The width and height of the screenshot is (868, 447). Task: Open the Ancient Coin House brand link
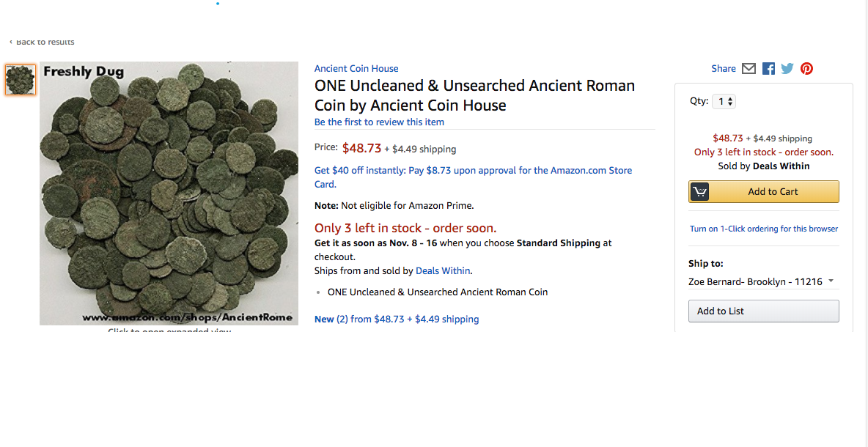pos(356,68)
